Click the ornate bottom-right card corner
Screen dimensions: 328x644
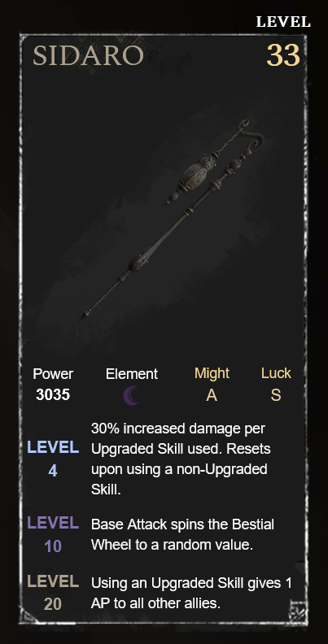298,611
